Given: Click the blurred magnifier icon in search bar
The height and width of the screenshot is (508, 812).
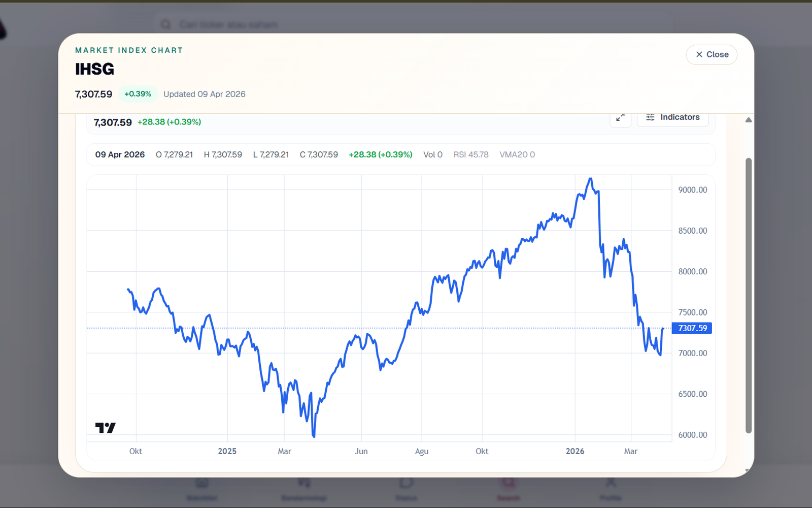Looking at the screenshot, I should pyautogui.click(x=166, y=24).
